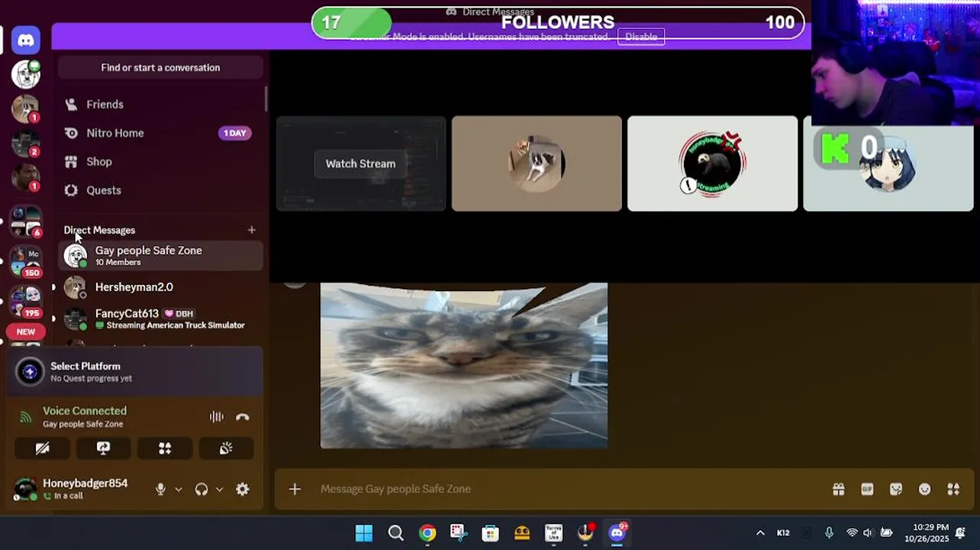Start an activity from the voice panel
980x550 pixels.
pos(165,448)
